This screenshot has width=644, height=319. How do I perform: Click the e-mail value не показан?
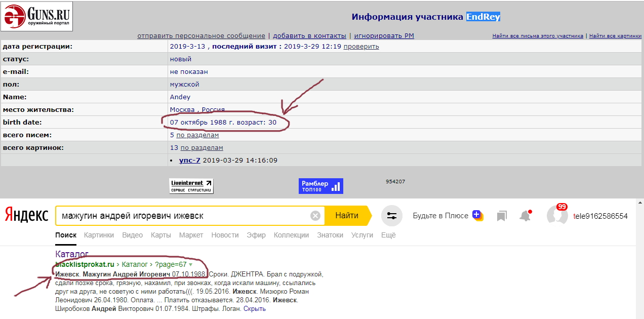[189, 72]
